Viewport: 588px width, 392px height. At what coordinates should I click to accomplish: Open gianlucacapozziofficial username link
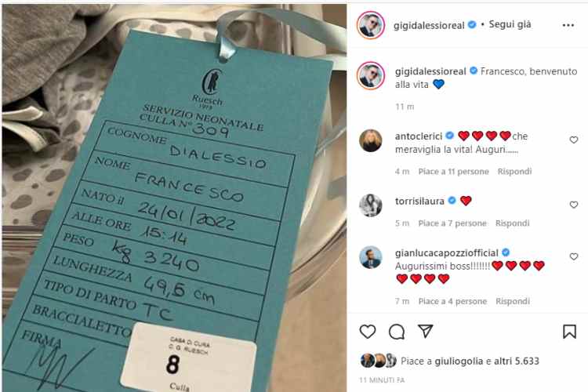[447, 252]
